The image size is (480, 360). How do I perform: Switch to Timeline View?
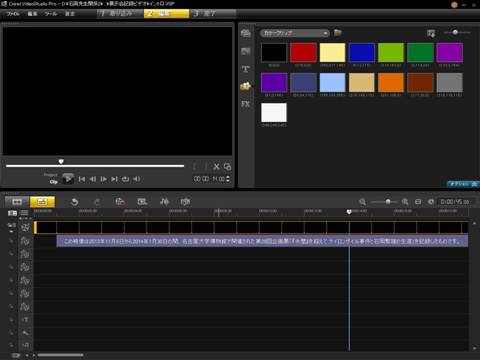click(42, 202)
